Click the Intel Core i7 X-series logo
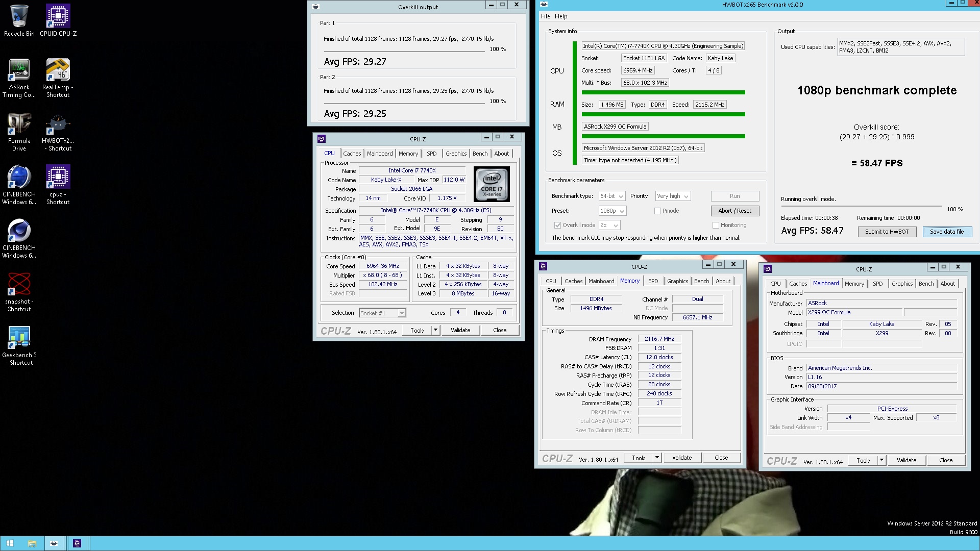This screenshot has height=551, width=980. pyautogui.click(x=492, y=184)
